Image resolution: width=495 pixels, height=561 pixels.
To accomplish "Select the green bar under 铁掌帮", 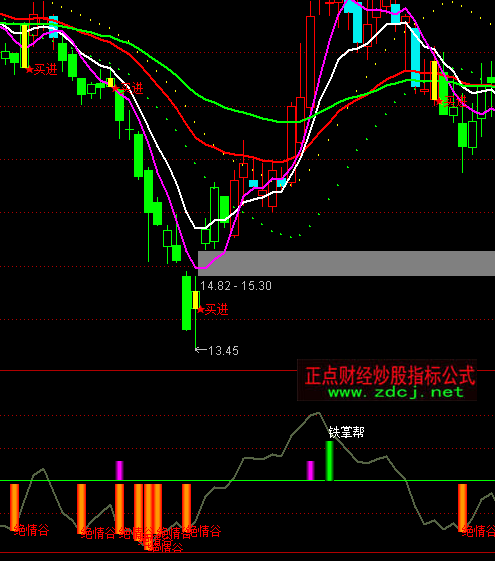I will click(x=329, y=461).
